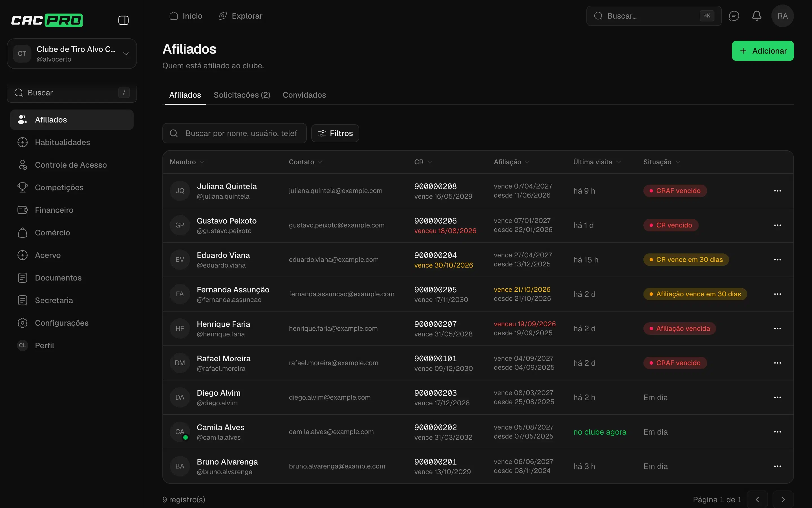Open Financeiro wallet item

[72, 210]
